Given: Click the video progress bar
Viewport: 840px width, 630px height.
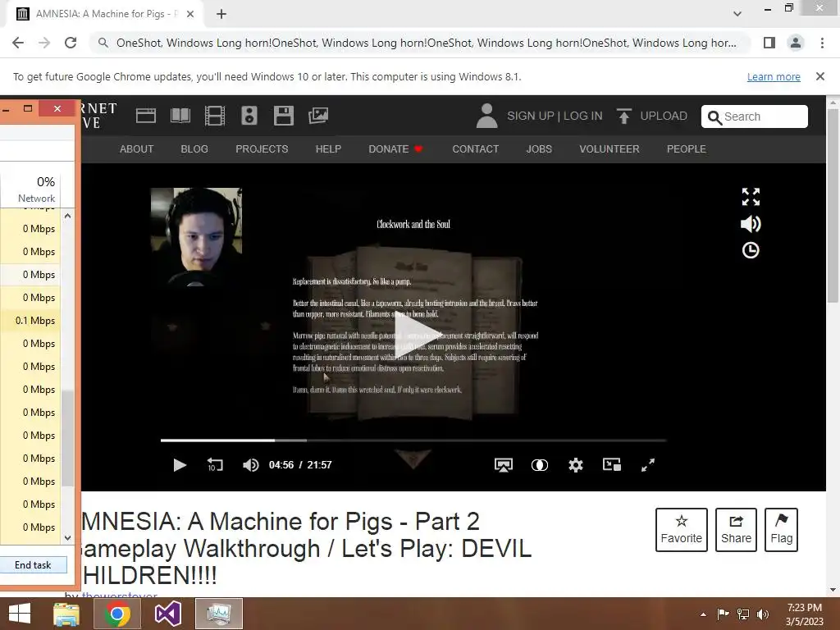Looking at the screenshot, I should pyautogui.click(x=413, y=441).
